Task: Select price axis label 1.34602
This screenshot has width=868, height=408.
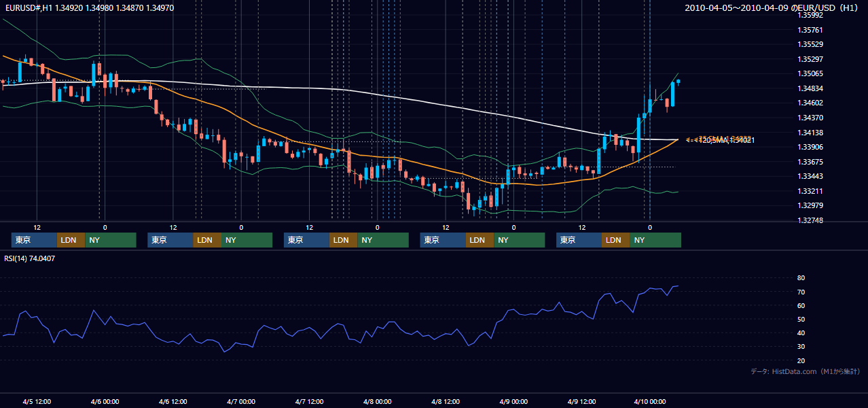Action: pyautogui.click(x=812, y=103)
